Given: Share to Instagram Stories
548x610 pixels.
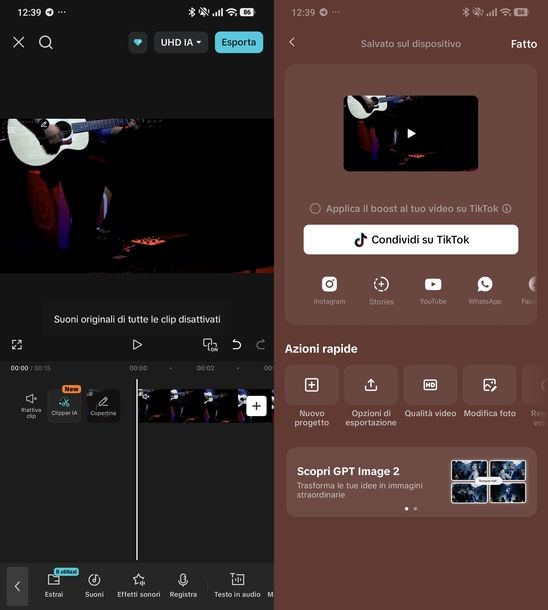Looking at the screenshot, I should (381, 290).
